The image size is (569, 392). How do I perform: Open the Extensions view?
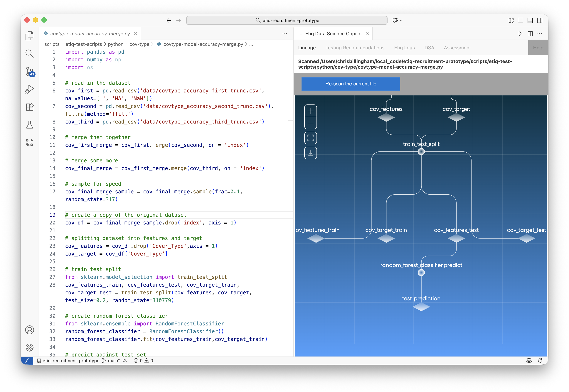pos(30,107)
